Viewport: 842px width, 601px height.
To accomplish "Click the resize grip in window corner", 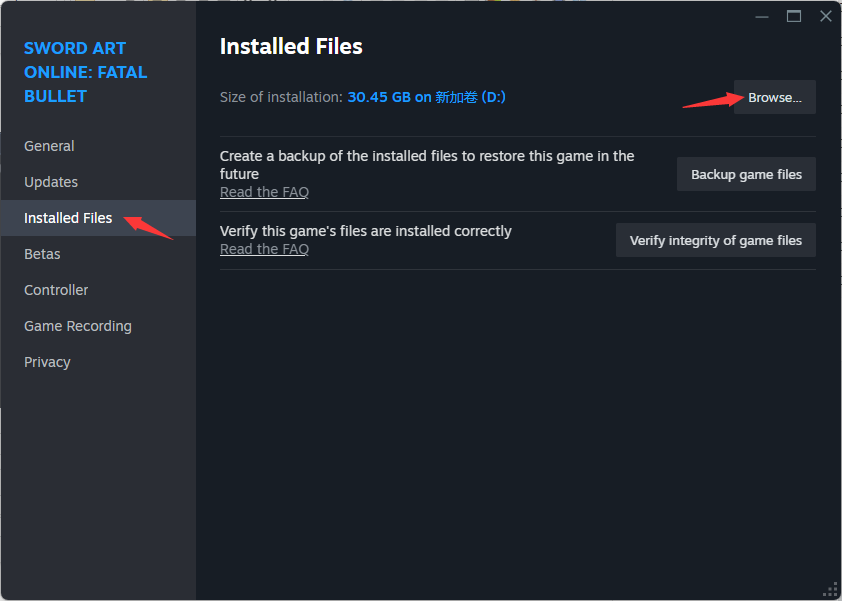I will pyautogui.click(x=831, y=590).
